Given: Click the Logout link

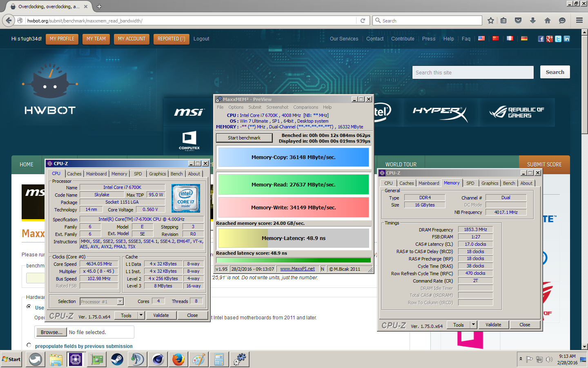Looking at the screenshot, I should point(201,39).
